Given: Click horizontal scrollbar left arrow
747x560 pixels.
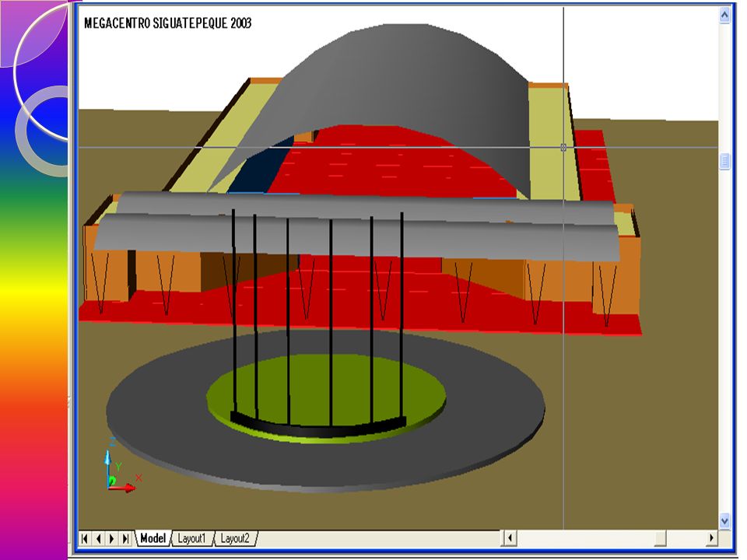Looking at the screenshot, I should click(x=509, y=538).
